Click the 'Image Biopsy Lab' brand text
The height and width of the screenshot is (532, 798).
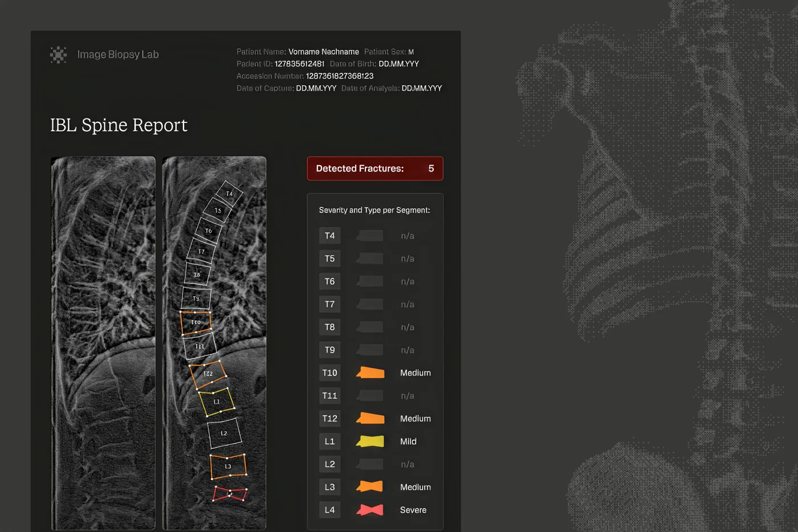(118, 55)
